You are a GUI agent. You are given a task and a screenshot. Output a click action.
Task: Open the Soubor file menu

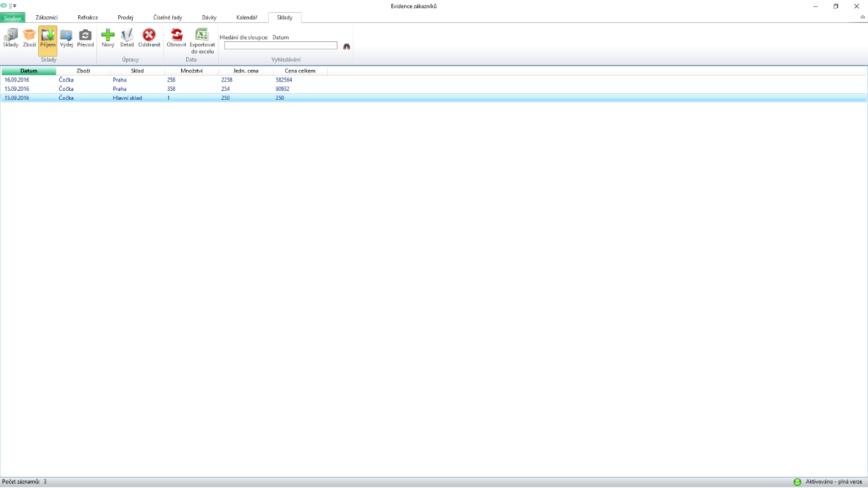point(13,18)
